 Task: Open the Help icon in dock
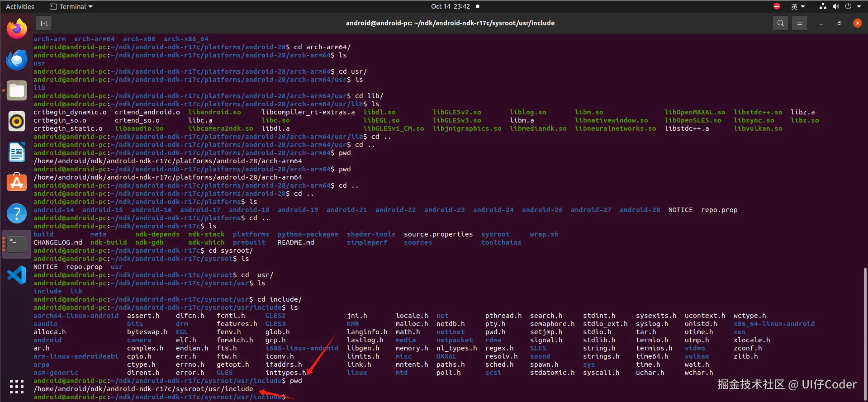click(17, 213)
